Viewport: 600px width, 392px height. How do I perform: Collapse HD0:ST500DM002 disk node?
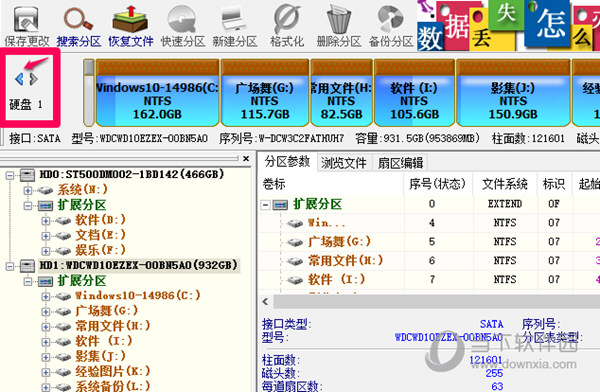10,176
